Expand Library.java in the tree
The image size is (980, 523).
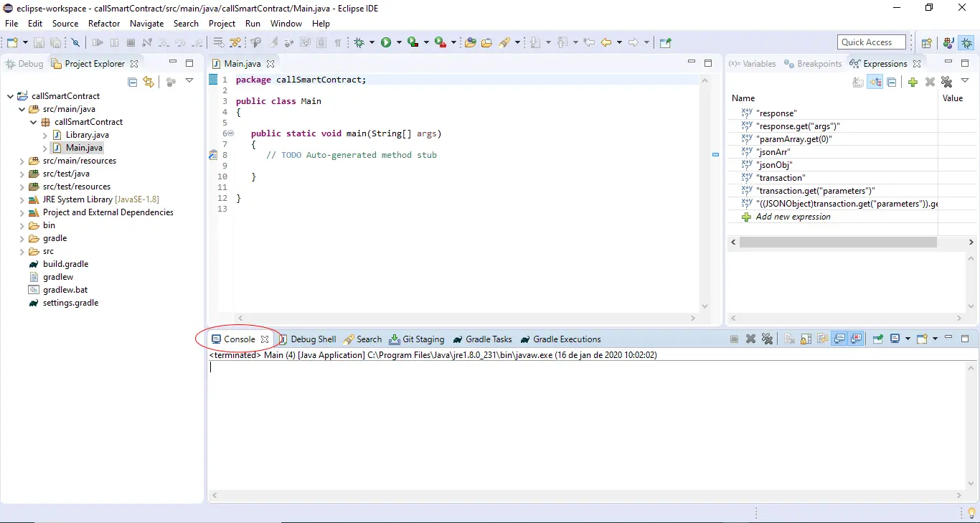tap(44, 135)
